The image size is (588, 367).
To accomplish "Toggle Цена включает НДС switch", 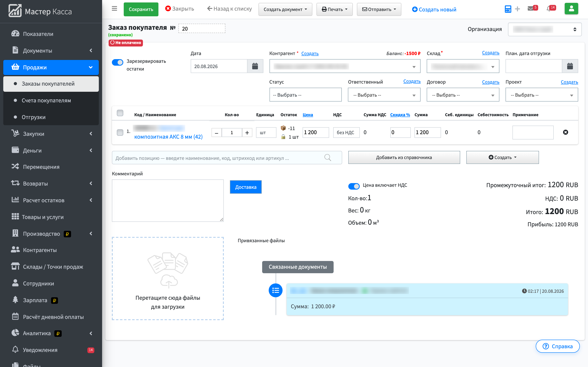I will click(x=354, y=186).
